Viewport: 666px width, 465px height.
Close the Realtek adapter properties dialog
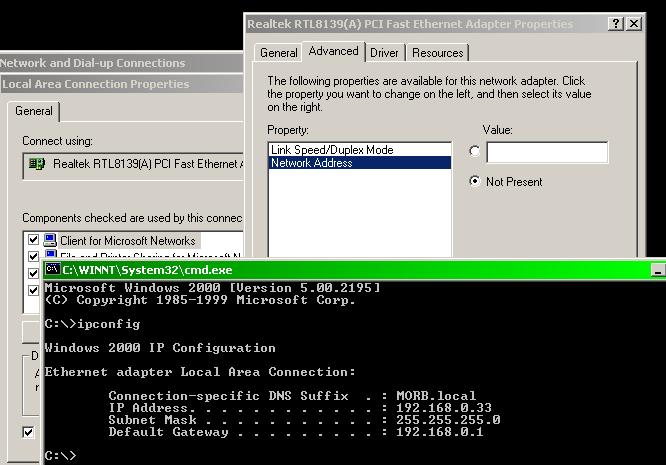634,23
